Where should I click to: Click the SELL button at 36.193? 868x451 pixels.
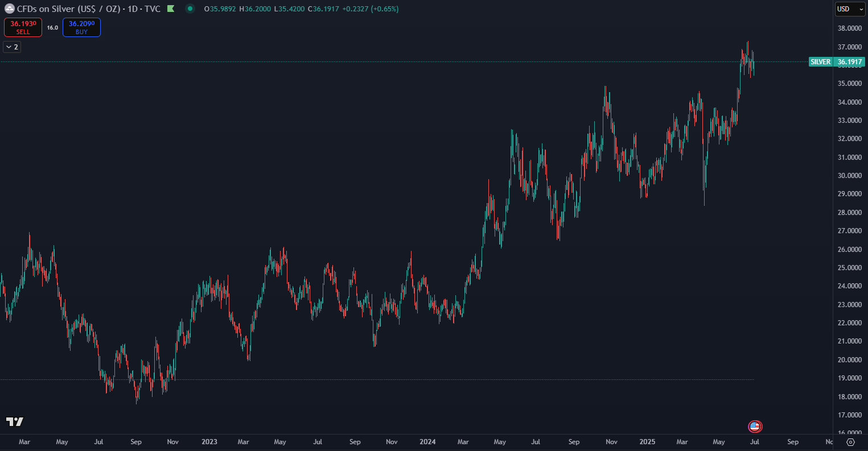23,27
